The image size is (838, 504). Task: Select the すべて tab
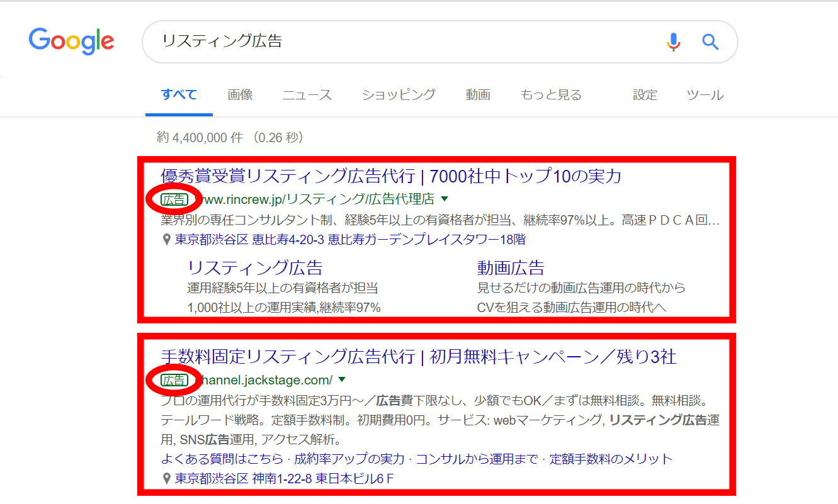(179, 95)
